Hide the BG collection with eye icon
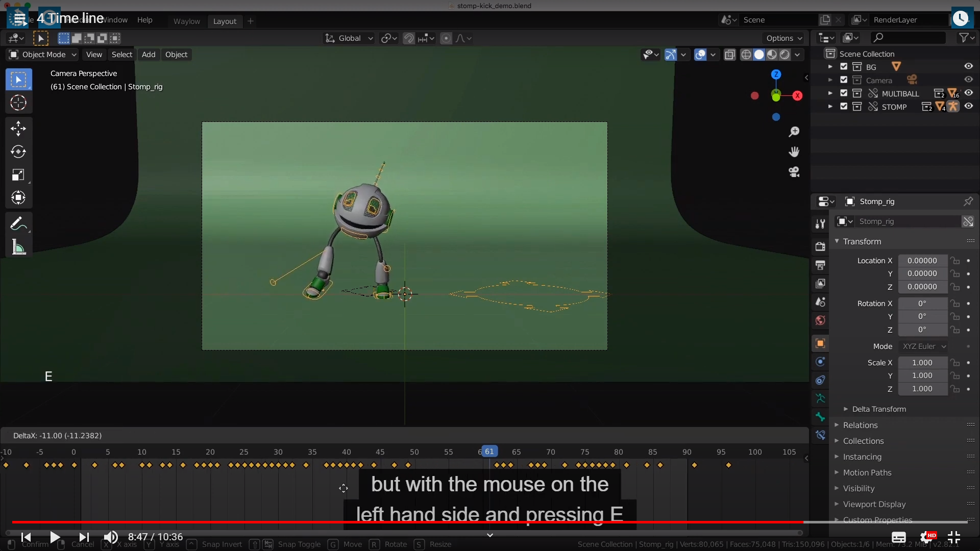 pos(968,66)
